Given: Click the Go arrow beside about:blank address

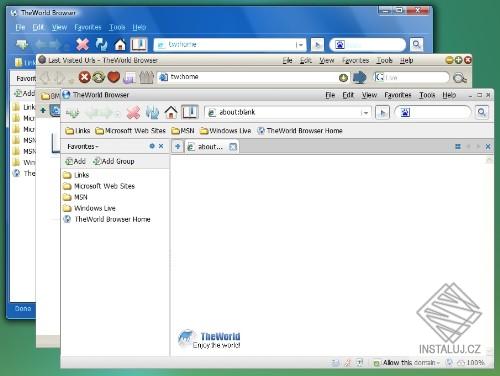Looking at the screenshot, I should coord(382,112).
